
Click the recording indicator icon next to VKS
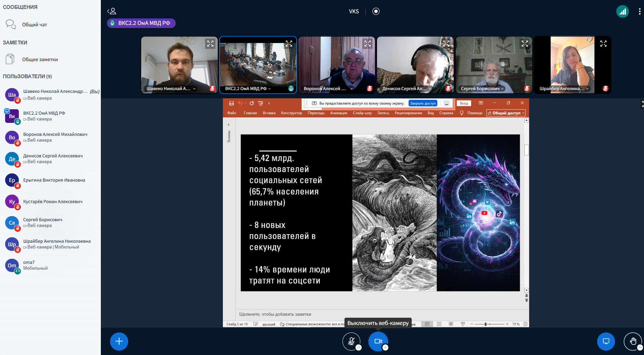pyautogui.click(x=376, y=11)
